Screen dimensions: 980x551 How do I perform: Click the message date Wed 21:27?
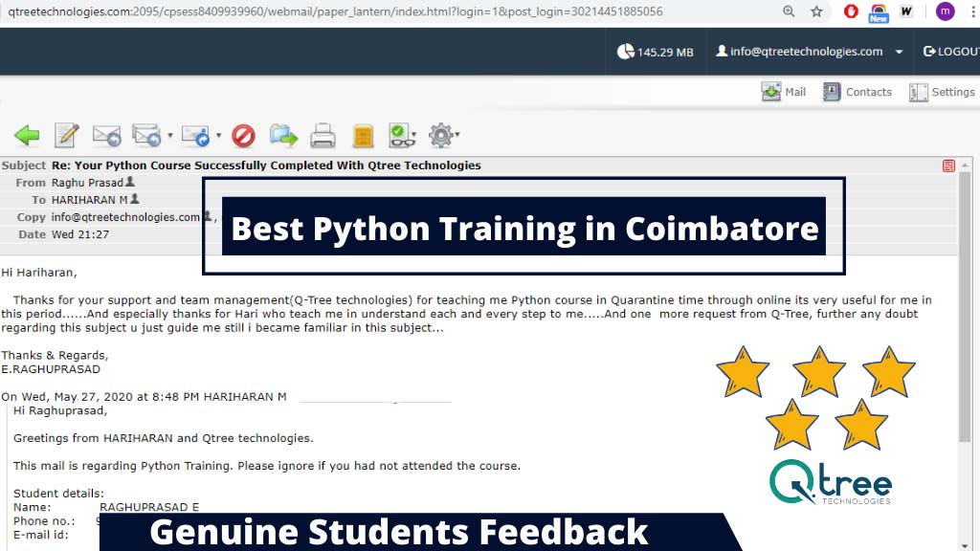pos(80,234)
